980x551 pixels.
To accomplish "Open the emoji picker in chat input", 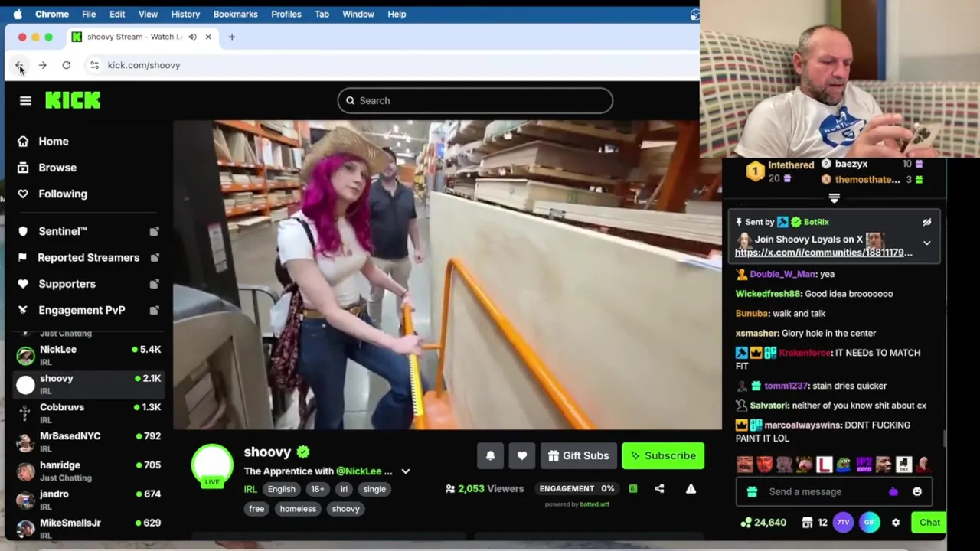I will tap(917, 492).
